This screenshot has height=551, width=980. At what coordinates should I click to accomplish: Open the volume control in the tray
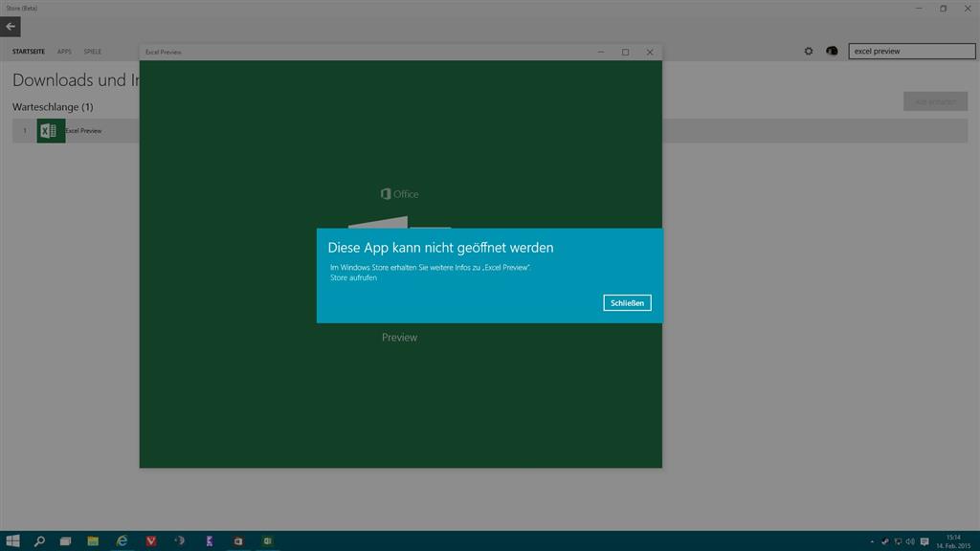[x=910, y=541]
